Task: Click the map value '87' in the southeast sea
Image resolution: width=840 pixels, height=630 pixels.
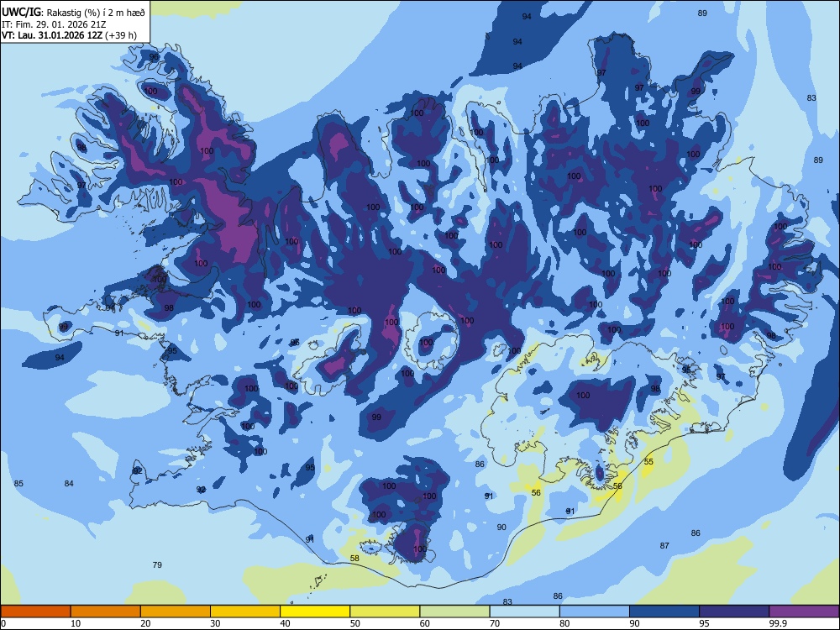Action: point(664,545)
